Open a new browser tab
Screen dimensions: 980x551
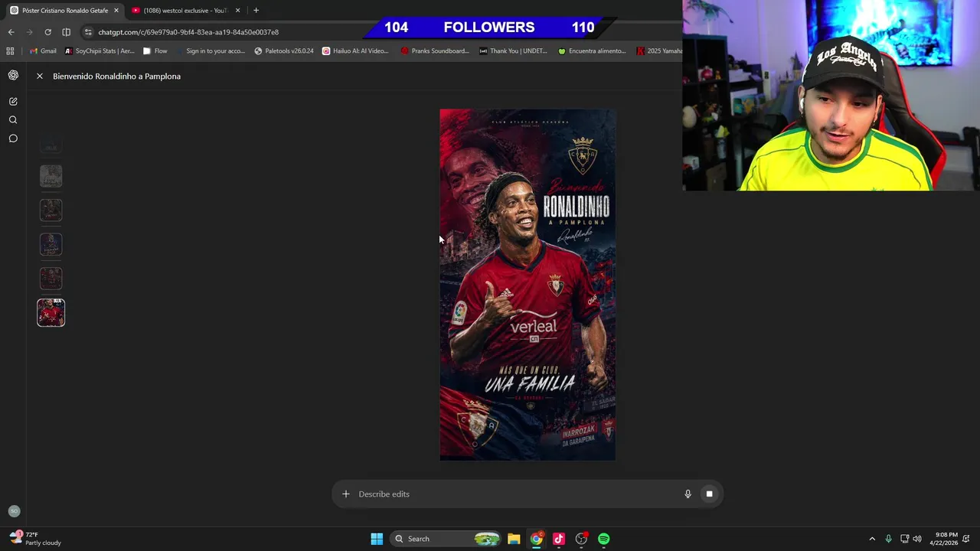click(x=256, y=11)
